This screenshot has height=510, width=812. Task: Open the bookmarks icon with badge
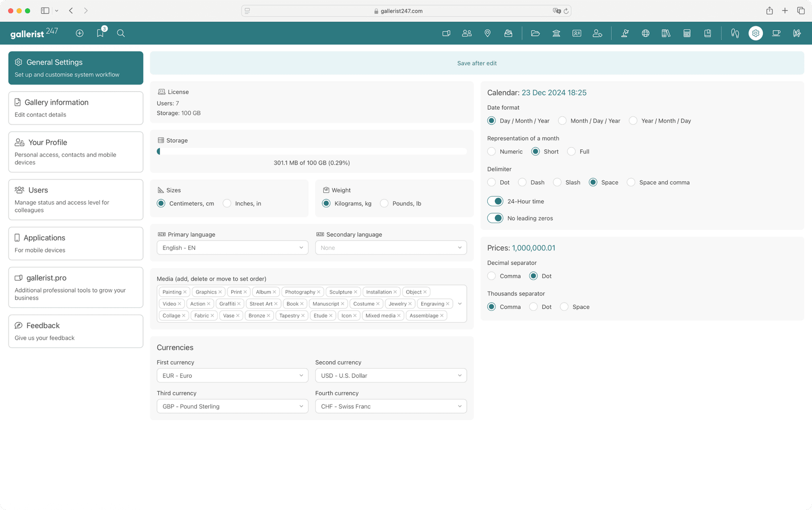[x=100, y=33]
